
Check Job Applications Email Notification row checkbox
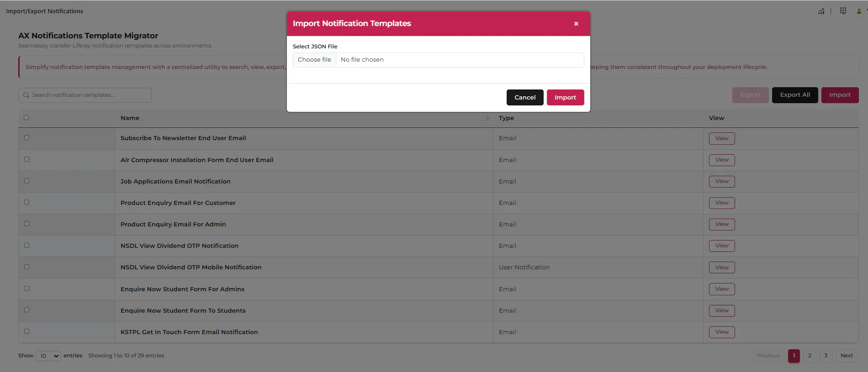[x=26, y=181]
